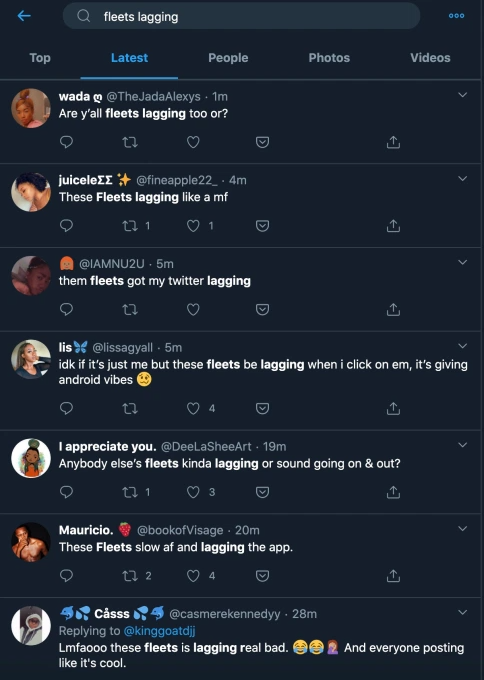Expand options chevron on Câsss's tweet
Viewport: 484px width, 680px height.
(x=463, y=612)
